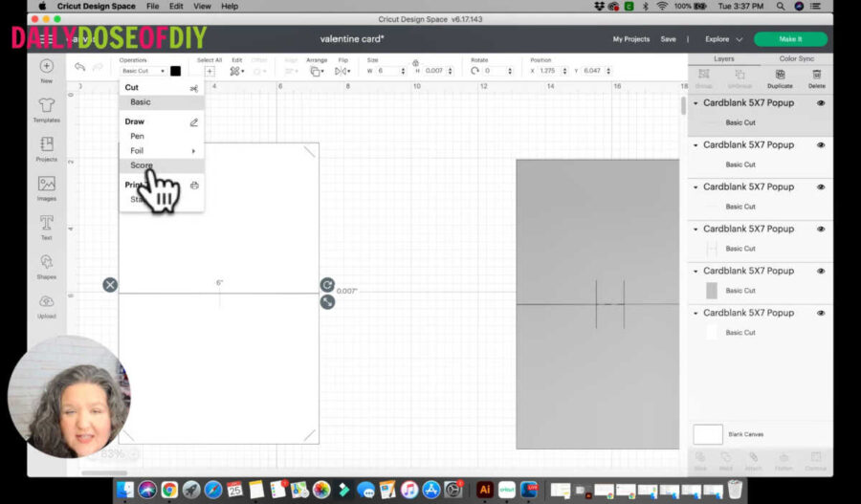
Task: Click the valentine card project title
Action: click(x=352, y=39)
